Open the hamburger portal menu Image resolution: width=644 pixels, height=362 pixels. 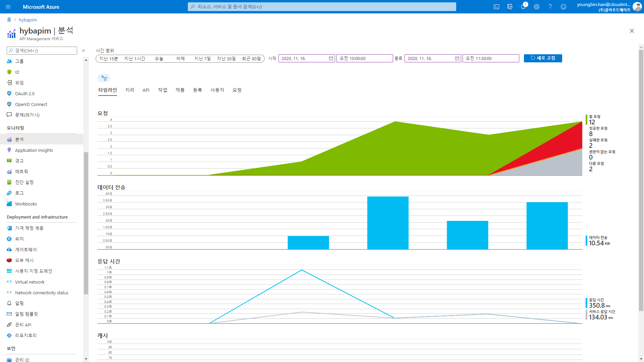click(x=8, y=7)
